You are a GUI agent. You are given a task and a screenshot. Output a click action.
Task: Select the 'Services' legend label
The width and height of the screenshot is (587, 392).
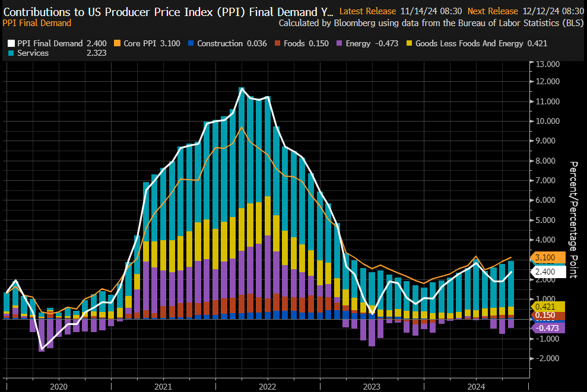point(33,53)
